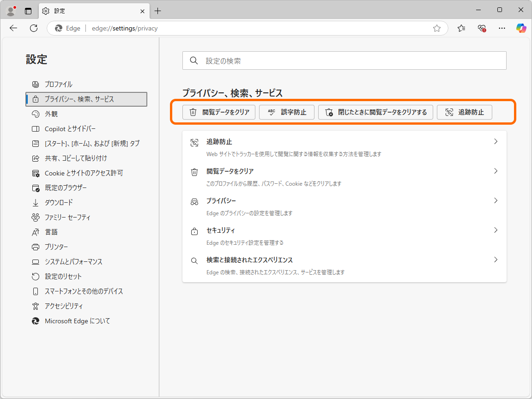Image resolution: width=532 pixels, height=399 pixels.
Task: Click the back navigation arrow
Action: pyautogui.click(x=13, y=28)
